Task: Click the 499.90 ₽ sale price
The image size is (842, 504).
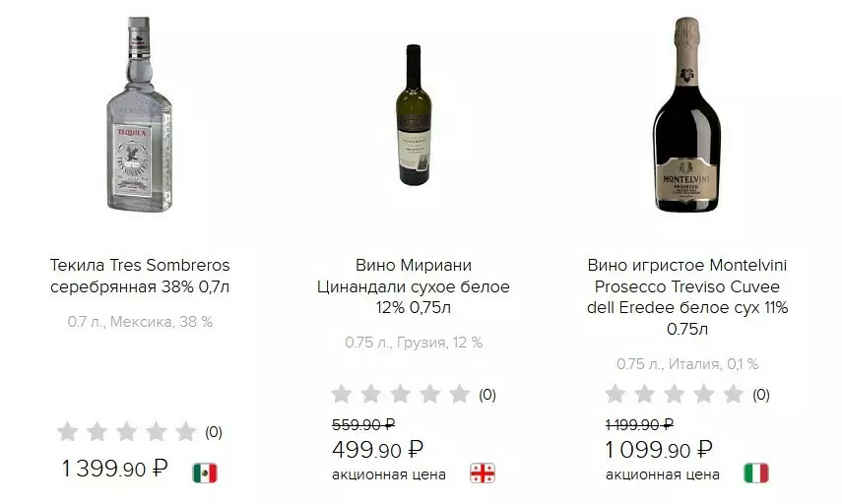Action: 378,450
